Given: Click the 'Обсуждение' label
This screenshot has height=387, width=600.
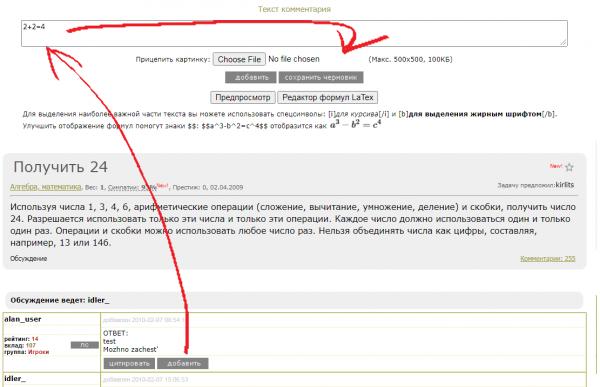Looking at the screenshot, I should [29, 258].
